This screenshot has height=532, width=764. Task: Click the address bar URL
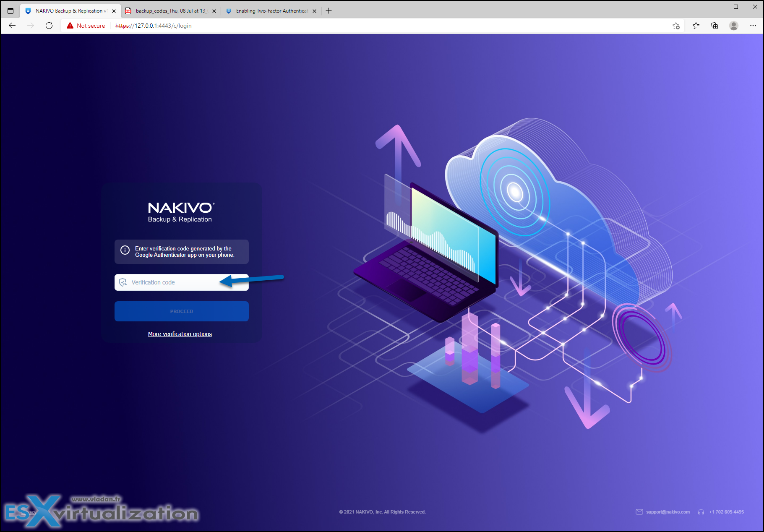click(x=153, y=26)
